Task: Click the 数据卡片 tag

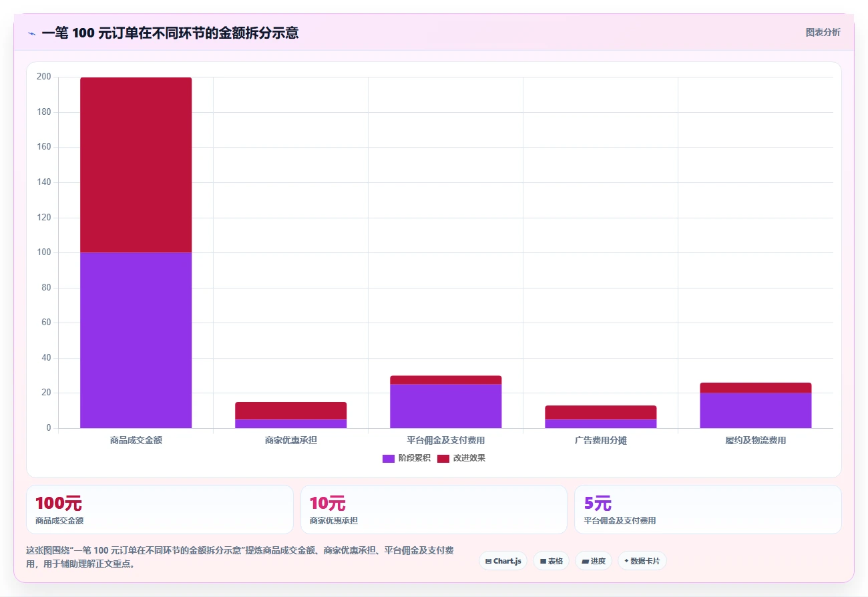Action: (x=642, y=561)
